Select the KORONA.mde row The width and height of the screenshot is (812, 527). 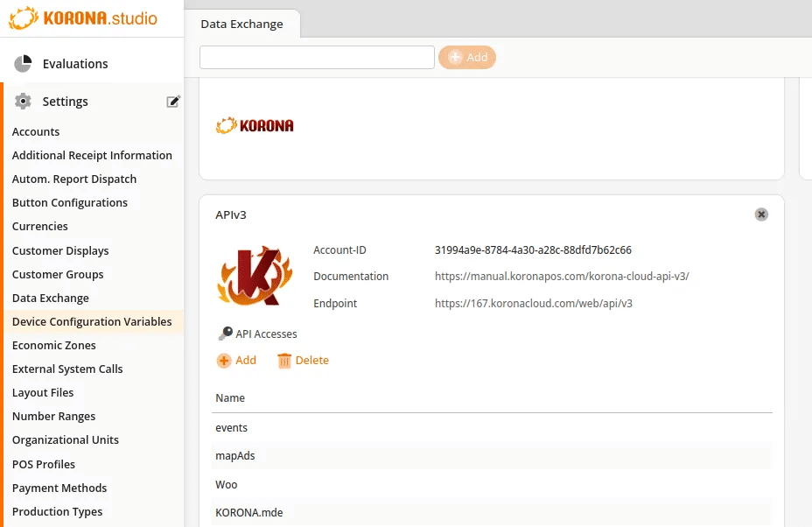pos(248,512)
